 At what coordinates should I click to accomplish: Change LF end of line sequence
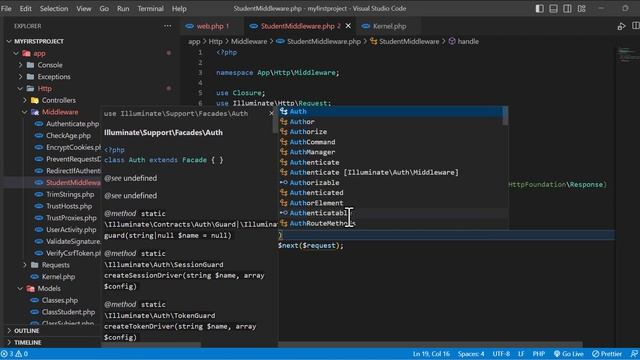click(x=521, y=354)
